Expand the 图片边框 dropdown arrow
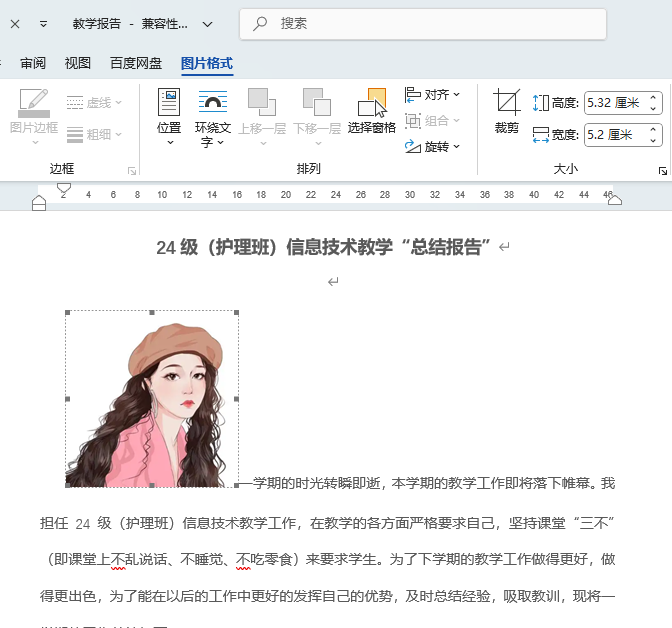This screenshot has width=672, height=628. (35, 142)
